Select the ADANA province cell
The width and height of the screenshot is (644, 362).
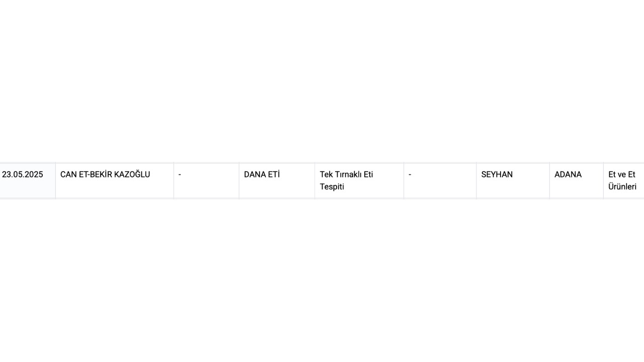click(577, 180)
